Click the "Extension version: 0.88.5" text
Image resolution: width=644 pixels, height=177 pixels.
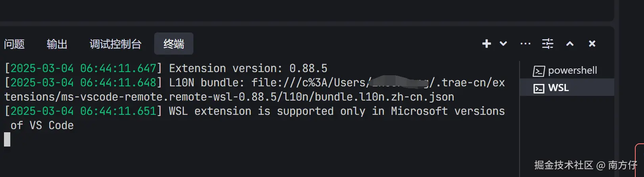pos(248,69)
